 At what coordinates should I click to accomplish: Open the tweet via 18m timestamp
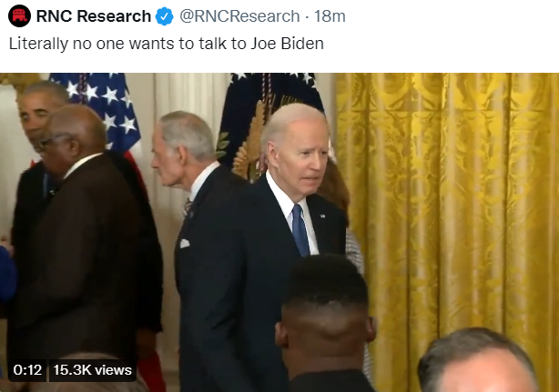click(x=330, y=16)
